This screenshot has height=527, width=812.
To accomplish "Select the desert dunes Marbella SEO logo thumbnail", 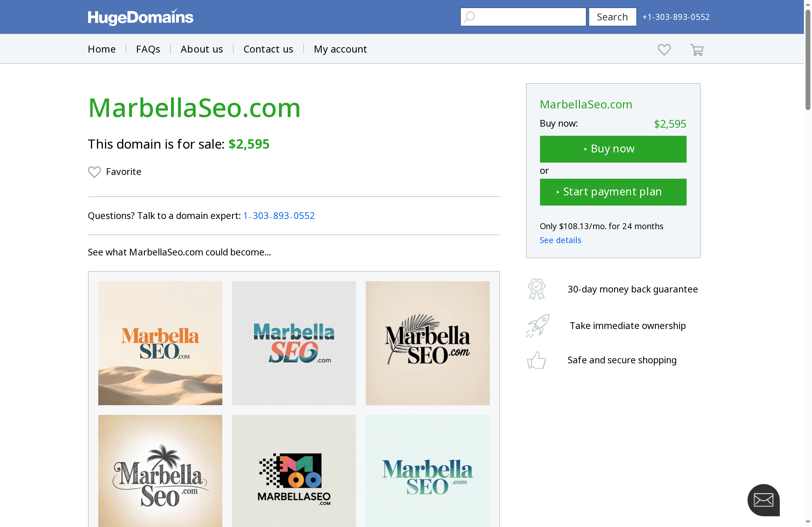I will 160,343.
